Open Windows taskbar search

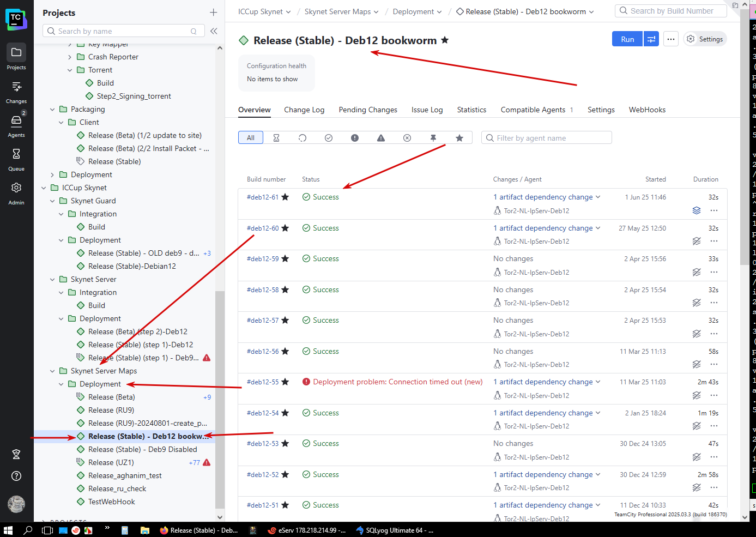(x=28, y=530)
